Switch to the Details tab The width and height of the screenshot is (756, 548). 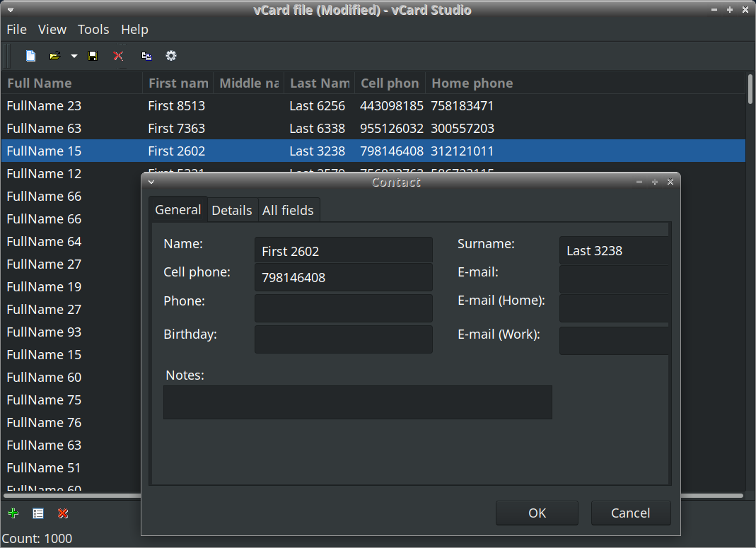point(232,210)
